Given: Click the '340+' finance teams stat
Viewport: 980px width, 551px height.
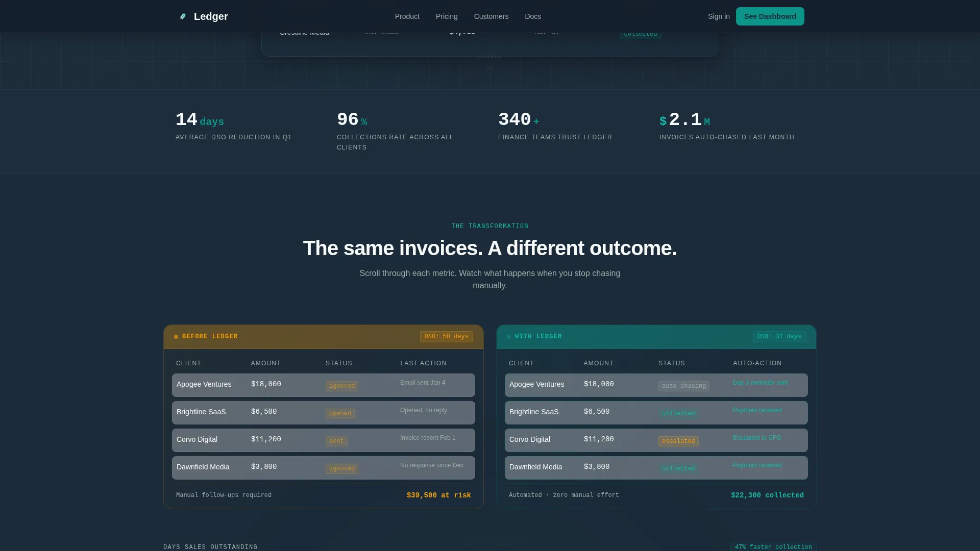Looking at the screenshot, I should click(x=519, y=120).
